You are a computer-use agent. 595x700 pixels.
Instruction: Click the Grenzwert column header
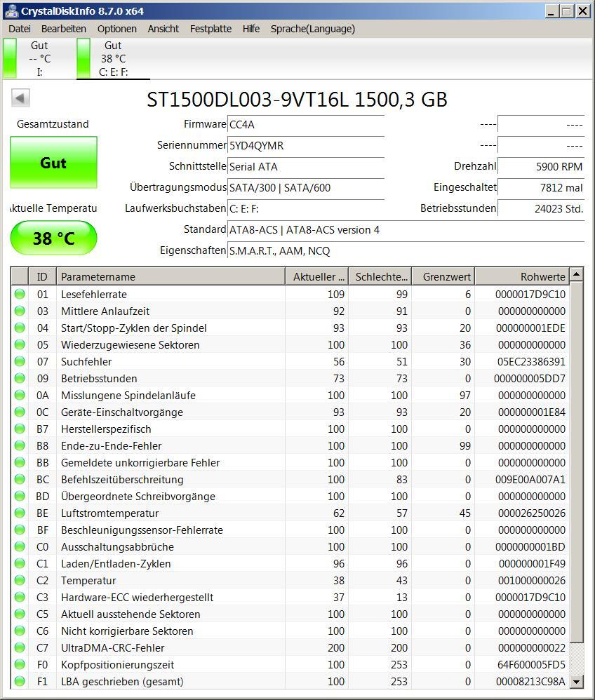pos(443,277)
